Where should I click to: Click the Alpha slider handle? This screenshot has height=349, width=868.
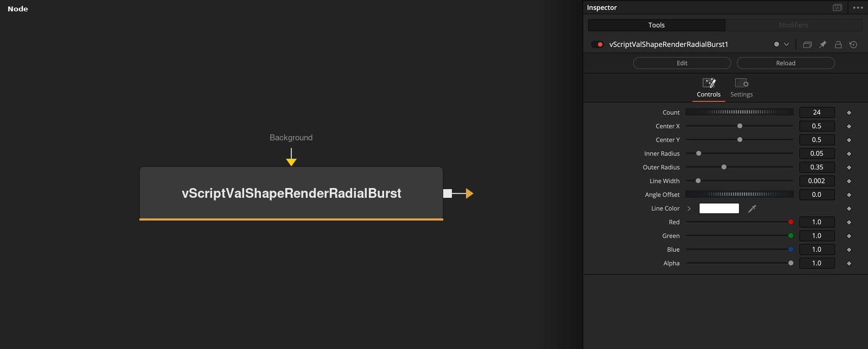pos(791,263)
